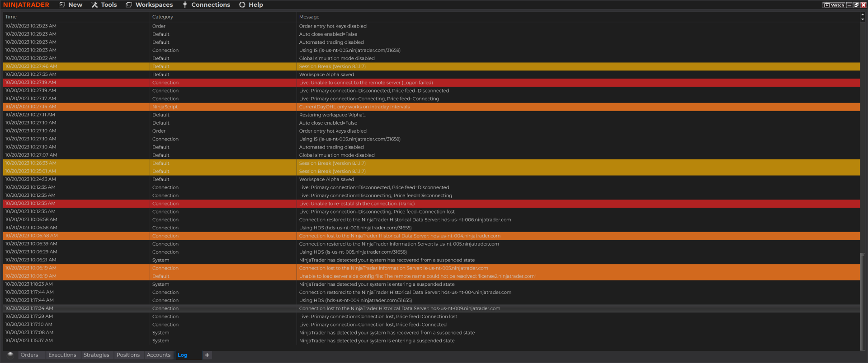Switch to the Executions tab
This screenshot has height=363, width=868.
(x=62, y=355)
